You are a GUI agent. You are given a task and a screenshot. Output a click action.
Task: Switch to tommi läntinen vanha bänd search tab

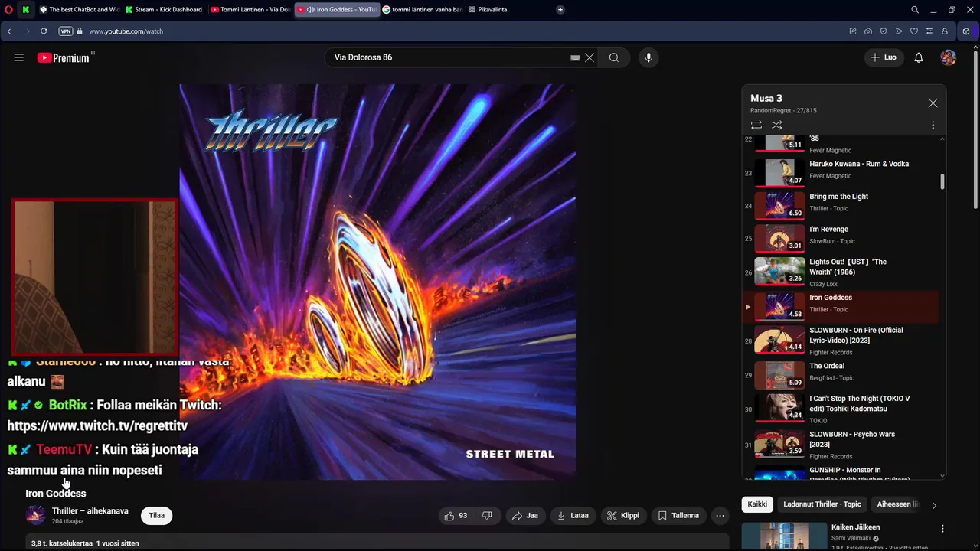[x=422, y=10]
